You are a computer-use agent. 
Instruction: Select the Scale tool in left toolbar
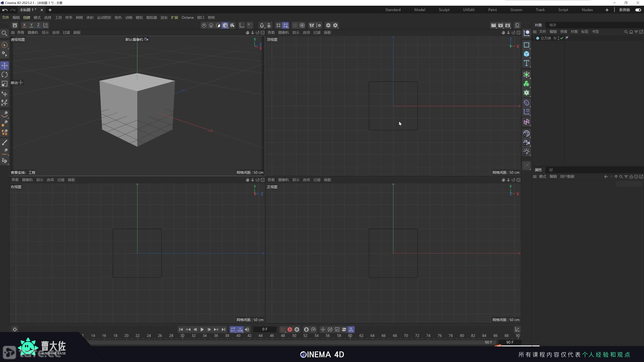click(5, 84)
